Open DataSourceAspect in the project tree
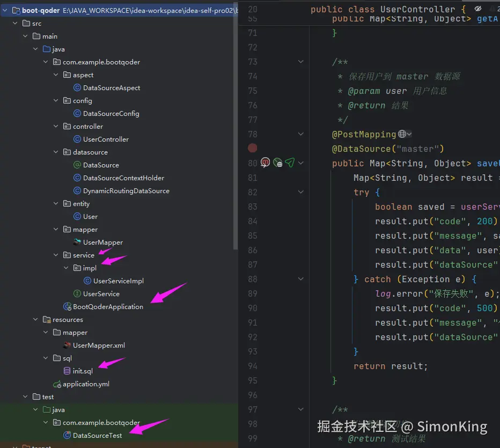Viewport: 500px width, 448px height. 111,87
